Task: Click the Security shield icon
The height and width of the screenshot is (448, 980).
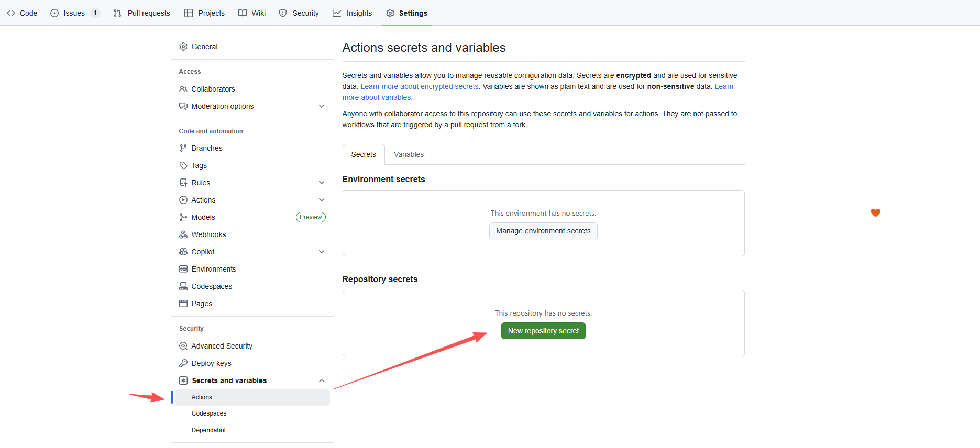Action: [x=283, y=13]
